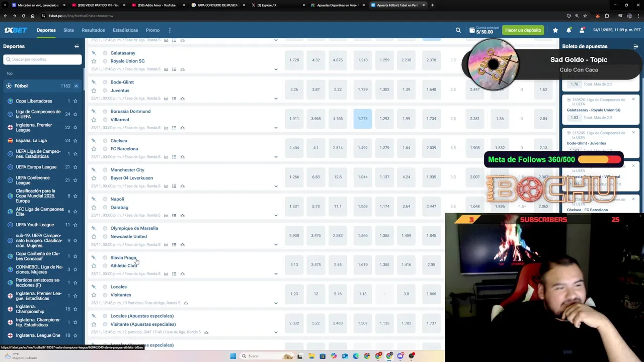Favorite the Slavia Praga vs Athletic Club match
The image size is (644, 362).
coord(94,265)
